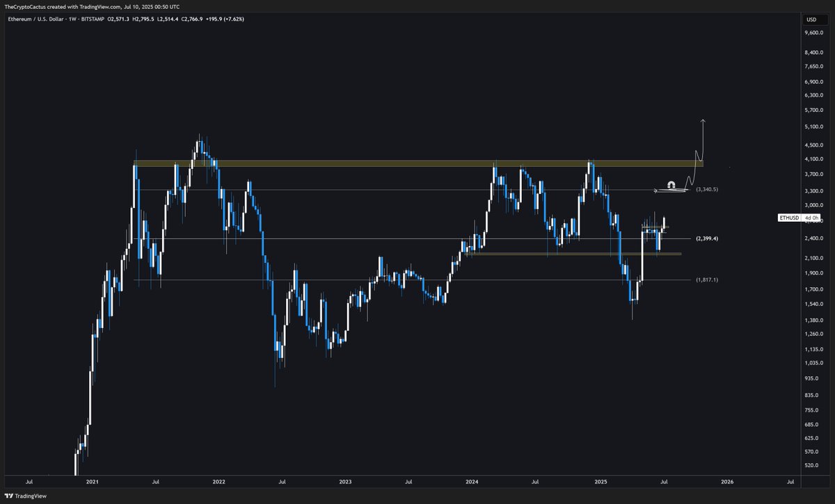The height and width of the screenshot is (504, 835).
Task: Click the 2,400.0 price axis label
Action: point(814,238)
